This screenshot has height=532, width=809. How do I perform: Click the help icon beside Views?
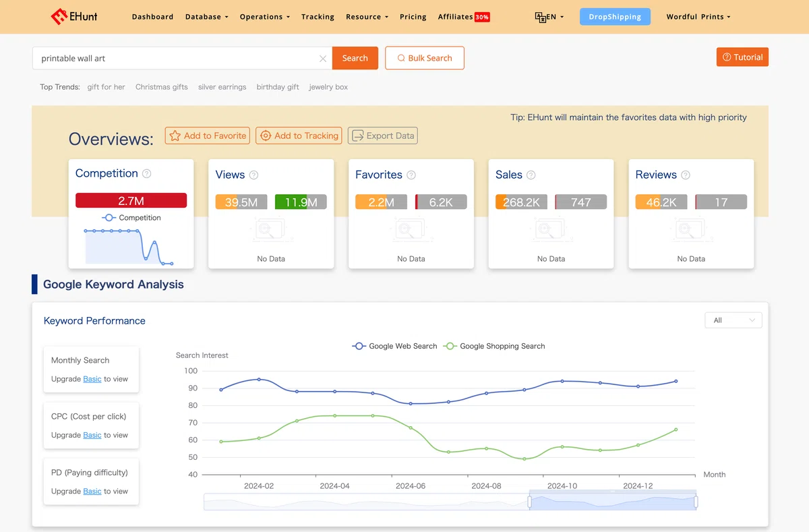(x=254, y=175)
